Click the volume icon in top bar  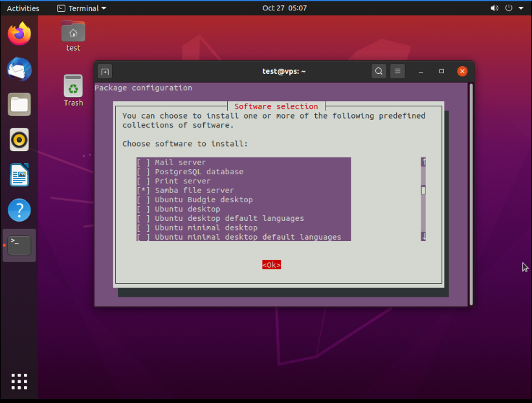click(x=494, y=8)
